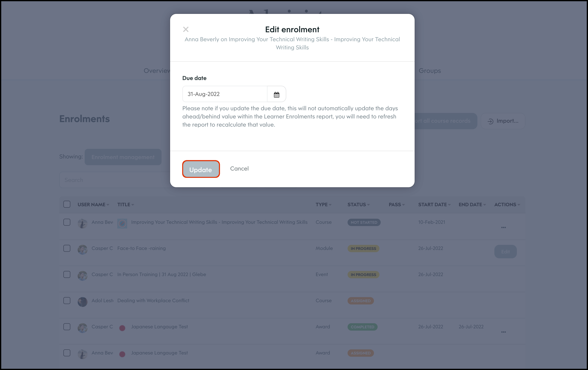This screenshot has width=588, height=370.
Task: Select the Enrolment management view
Action: (x=123, y=157)
